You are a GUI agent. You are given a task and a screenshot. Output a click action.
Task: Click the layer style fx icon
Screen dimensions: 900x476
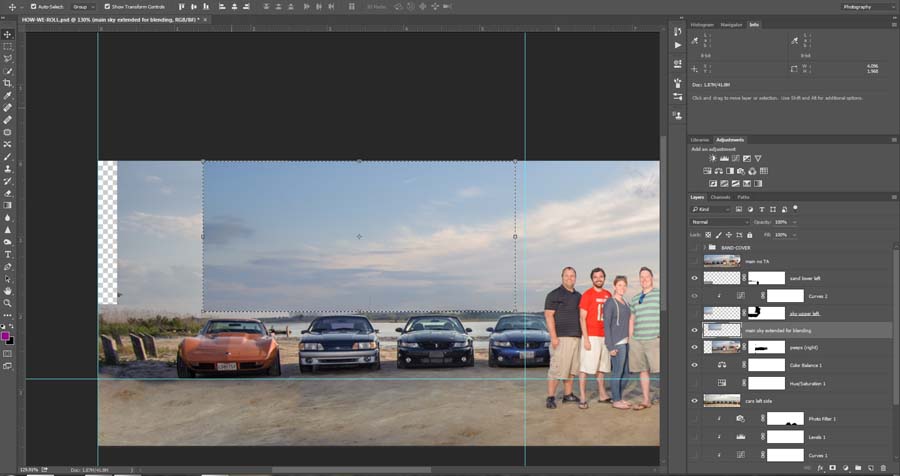click(820, 469)
